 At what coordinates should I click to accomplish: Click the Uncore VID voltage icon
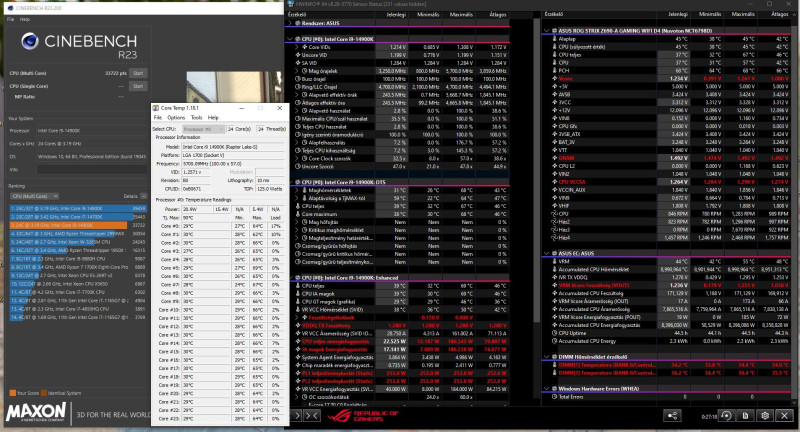click(x=297, y=55)
